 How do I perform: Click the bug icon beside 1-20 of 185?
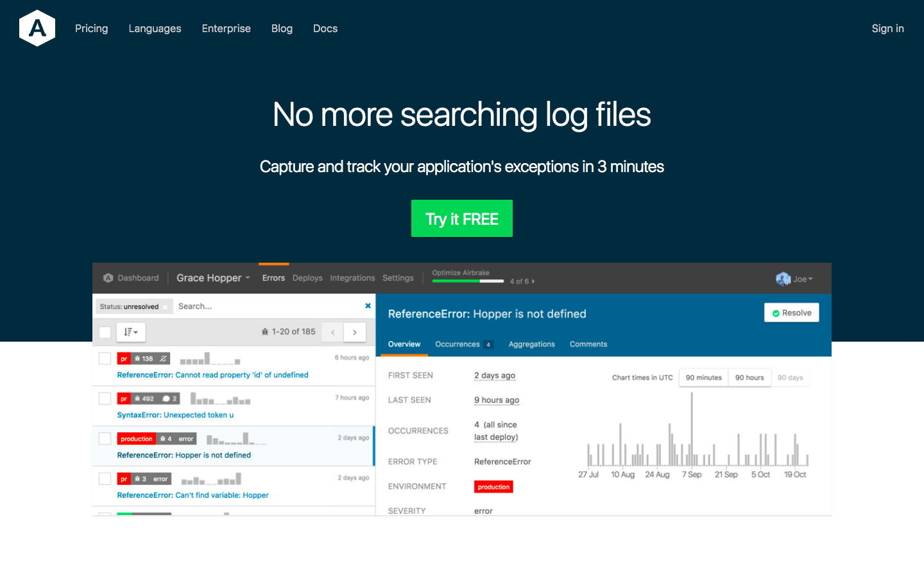click(x=265, y=332)
